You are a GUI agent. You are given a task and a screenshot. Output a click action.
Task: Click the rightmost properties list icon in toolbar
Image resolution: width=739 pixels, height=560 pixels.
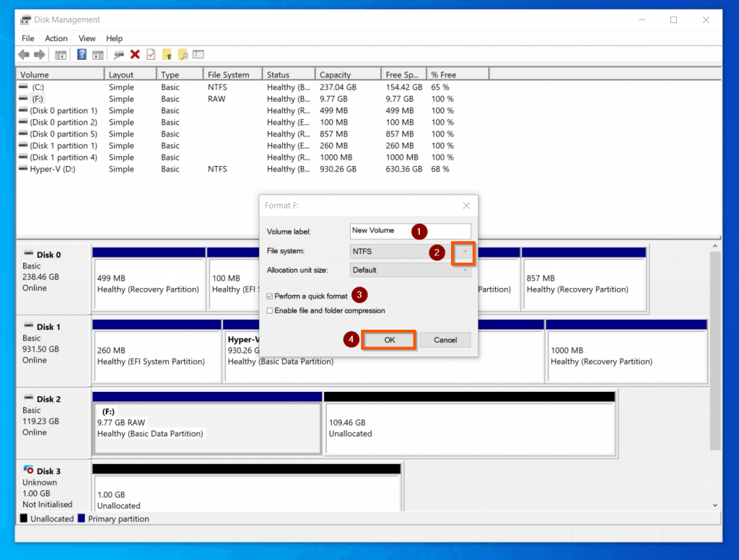198,54
